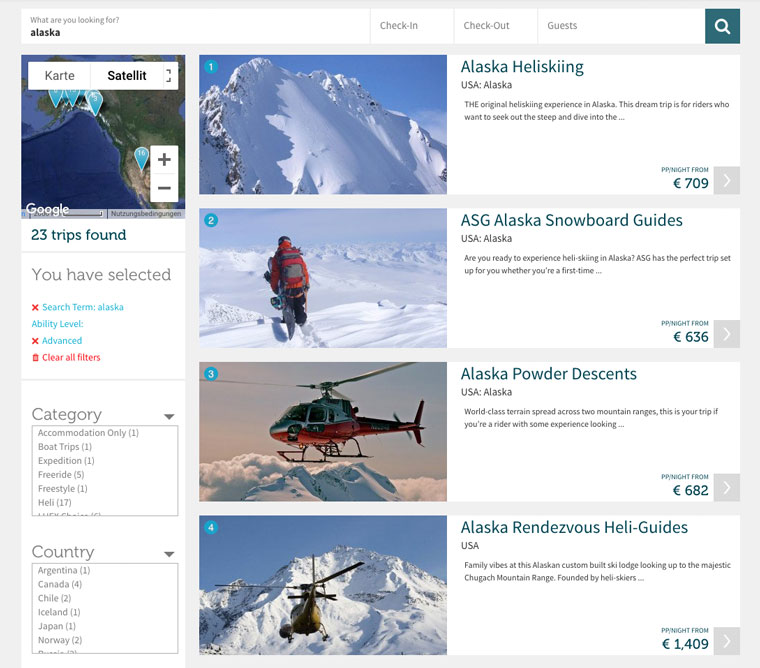
Task: Open ASG Alaska Snowboard Guides title link
Action: tap(571, 221)
